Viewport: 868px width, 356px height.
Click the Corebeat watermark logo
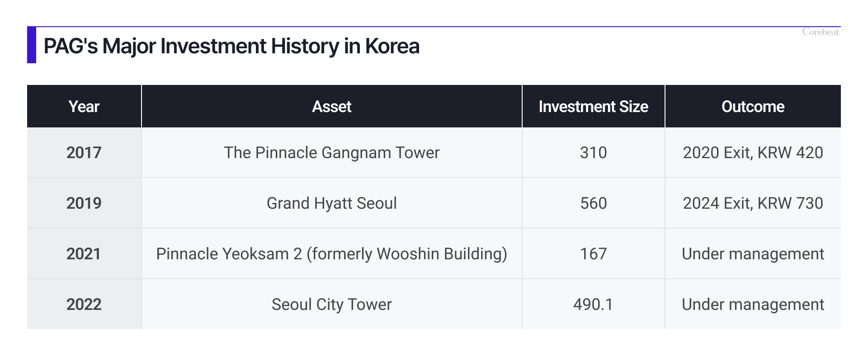pos(821,32)
